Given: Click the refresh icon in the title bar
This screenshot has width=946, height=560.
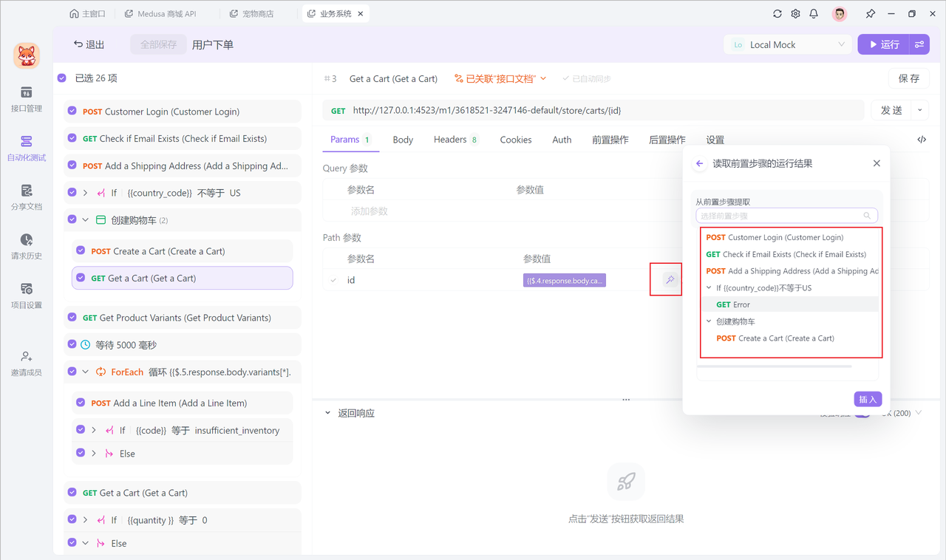Looking at the screenshot, I should pyautogui.click(x=777, y=13).
